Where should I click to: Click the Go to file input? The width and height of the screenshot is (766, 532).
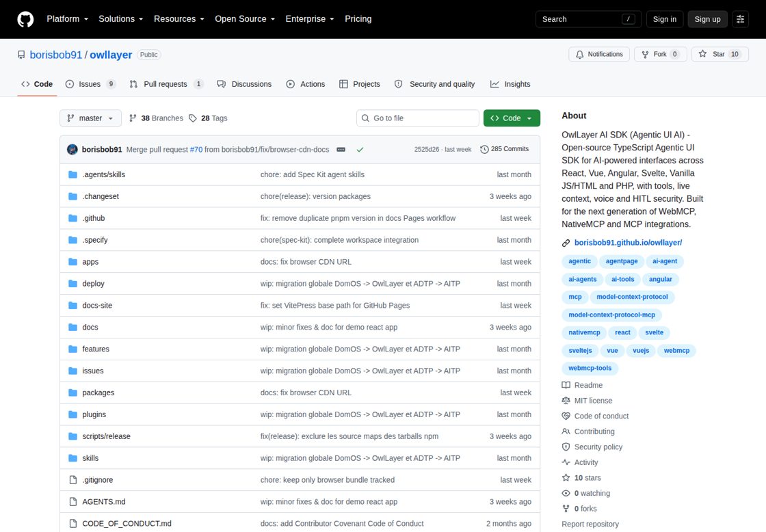418,118
